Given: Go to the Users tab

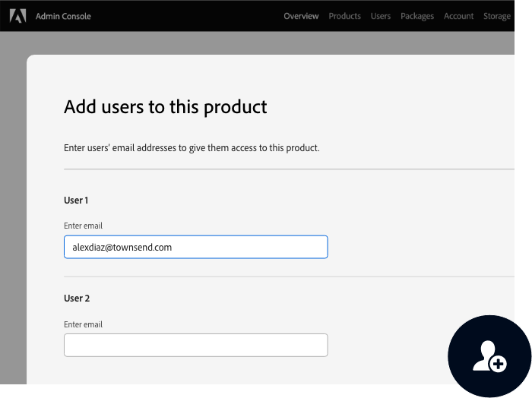Looking at the screenshot, I should 381,16.
